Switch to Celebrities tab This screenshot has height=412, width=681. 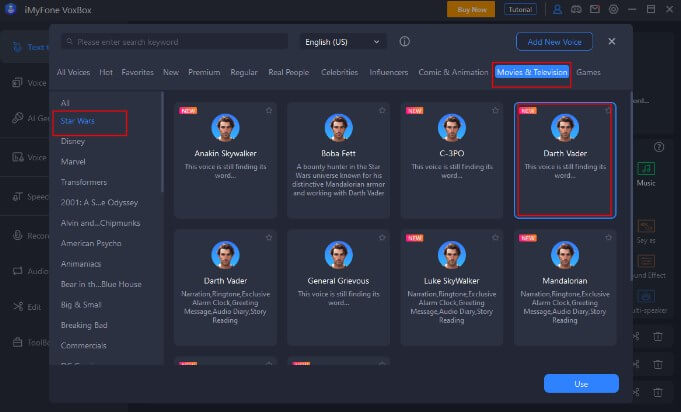[x=339, y=72]
